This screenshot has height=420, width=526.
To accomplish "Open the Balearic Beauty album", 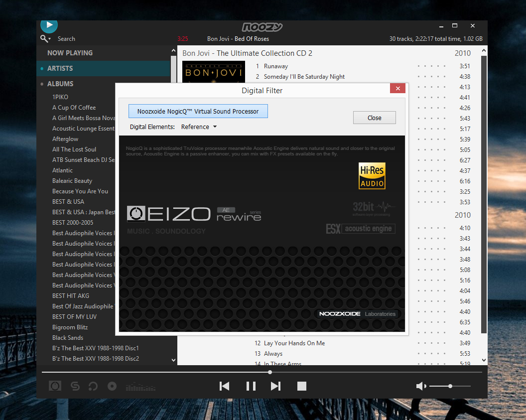I will (x=72, y=181).
